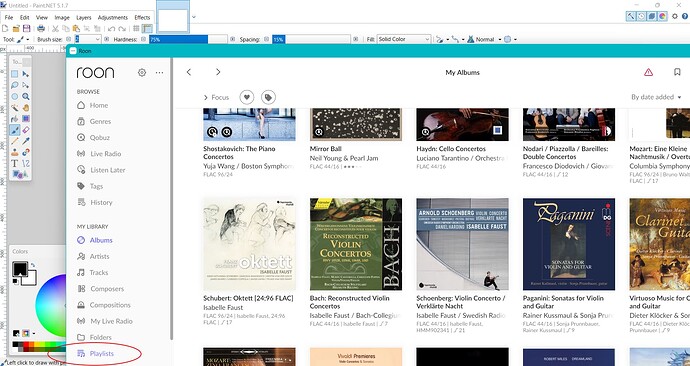The height and width of the screenshot is (366, 690).
Task: Click Paint.NET Open file icon
Action: pyautogui.click(x=16, y=29)
